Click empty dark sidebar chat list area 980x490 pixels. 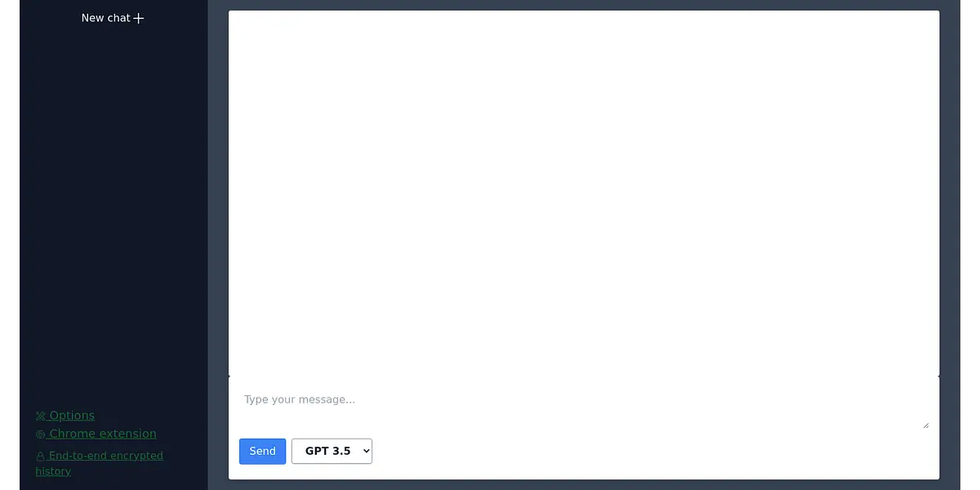114,212
